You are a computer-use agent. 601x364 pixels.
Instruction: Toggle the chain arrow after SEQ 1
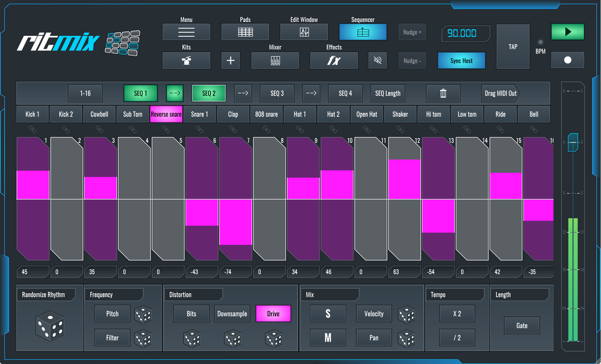pyautogui.click(x=175, y=94)
